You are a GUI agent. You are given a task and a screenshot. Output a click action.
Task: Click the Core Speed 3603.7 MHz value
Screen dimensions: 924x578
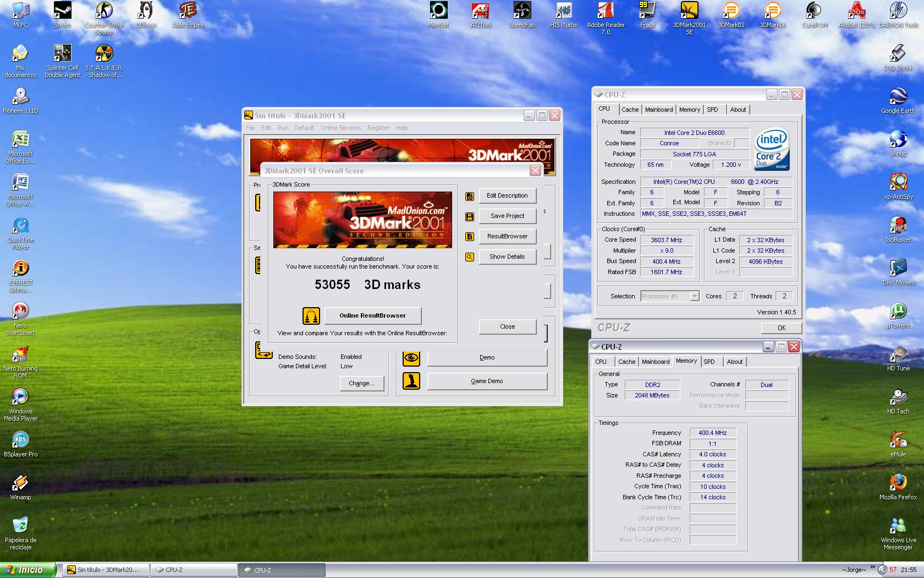pos(666,240)
